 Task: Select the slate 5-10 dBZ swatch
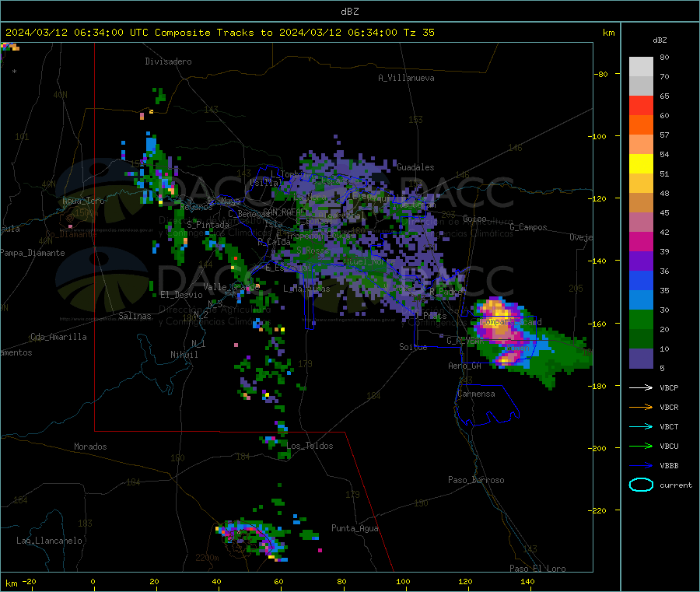click(641, 359)
